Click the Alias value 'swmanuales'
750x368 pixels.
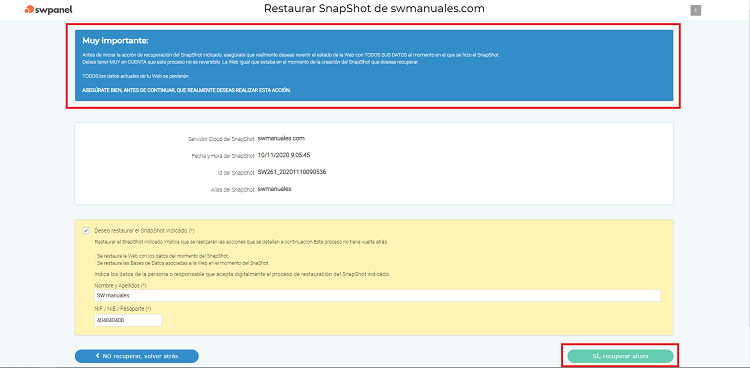(275, 189)
